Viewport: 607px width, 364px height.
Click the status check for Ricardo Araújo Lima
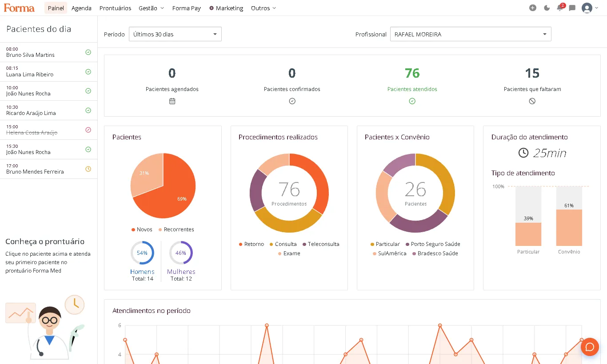(x=88, y=111)
